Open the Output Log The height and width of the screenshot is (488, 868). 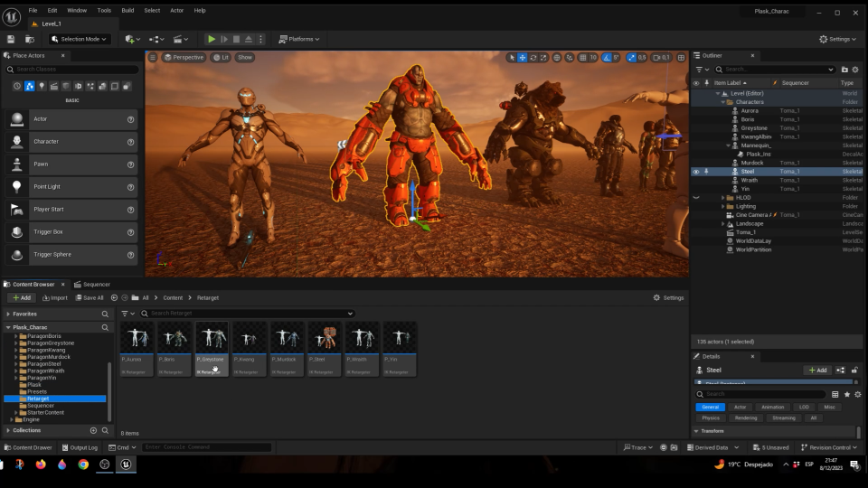[x=80, y=447]
